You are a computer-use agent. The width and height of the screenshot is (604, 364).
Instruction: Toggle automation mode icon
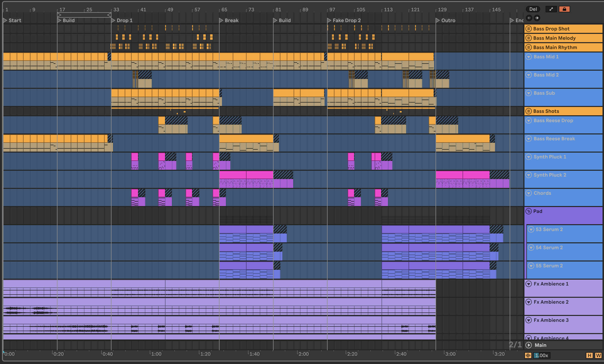tap(551, 9)
